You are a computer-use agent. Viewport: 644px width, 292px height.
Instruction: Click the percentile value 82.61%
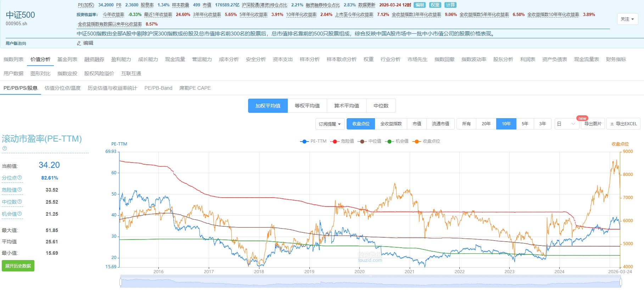[x=50, y=178]
